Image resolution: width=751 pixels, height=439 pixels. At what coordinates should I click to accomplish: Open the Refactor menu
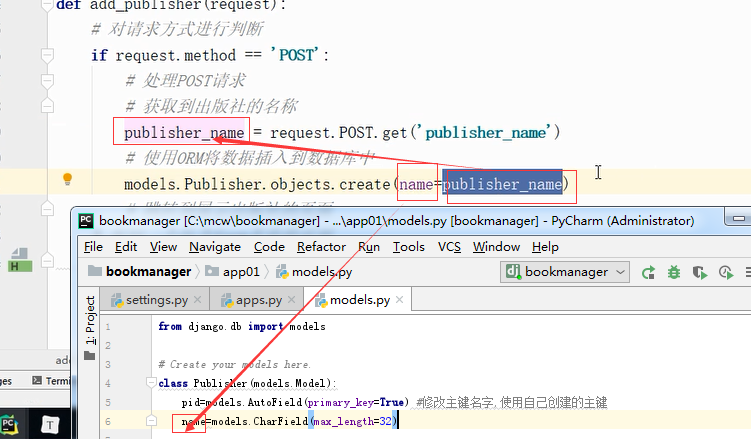pos(321,247)
